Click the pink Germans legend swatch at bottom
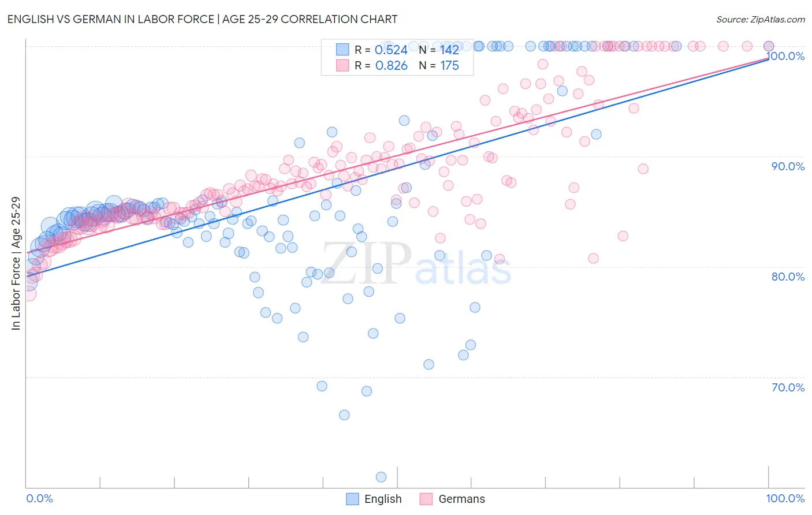Image resolution: width=812 pixels, height=515 pixels. 427,499
